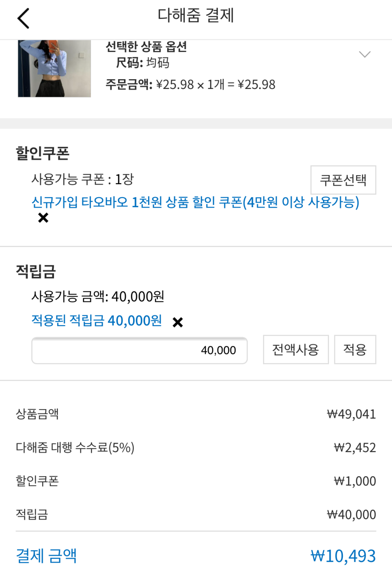Screen dimensions: 392x570
Task: Tap the final ₩10,493 payment total
Action: click(x=343, y=556)
